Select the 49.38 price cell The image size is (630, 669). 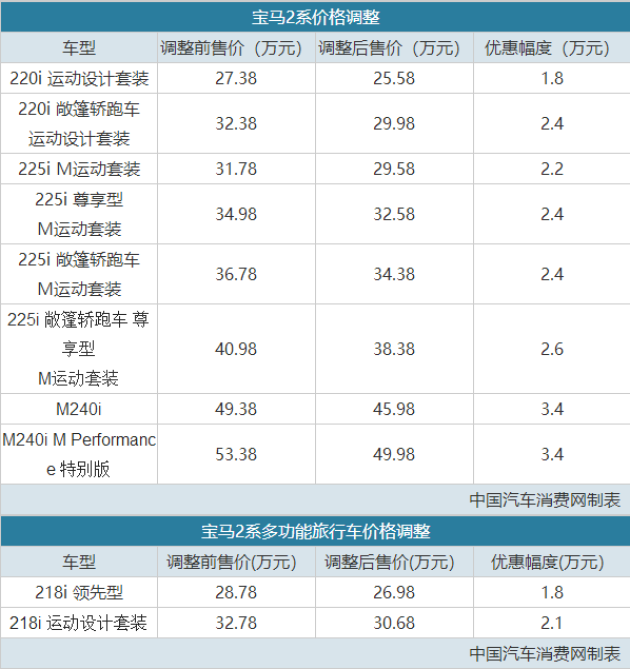(x=236, y=409)
